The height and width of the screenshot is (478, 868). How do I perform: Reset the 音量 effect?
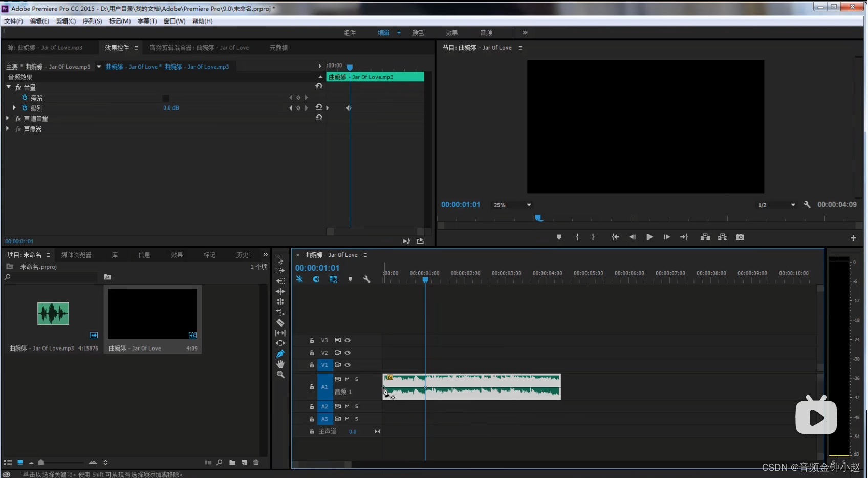point(319,86)
